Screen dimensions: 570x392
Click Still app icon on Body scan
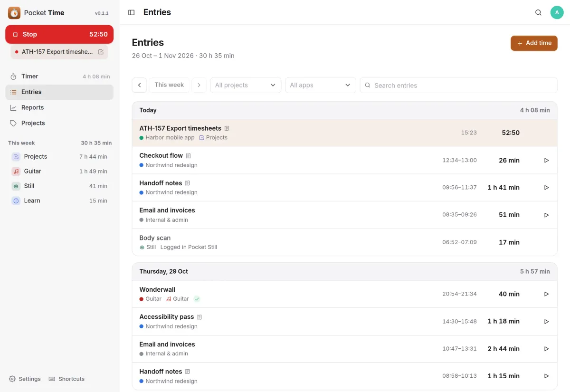click(142, 247)
